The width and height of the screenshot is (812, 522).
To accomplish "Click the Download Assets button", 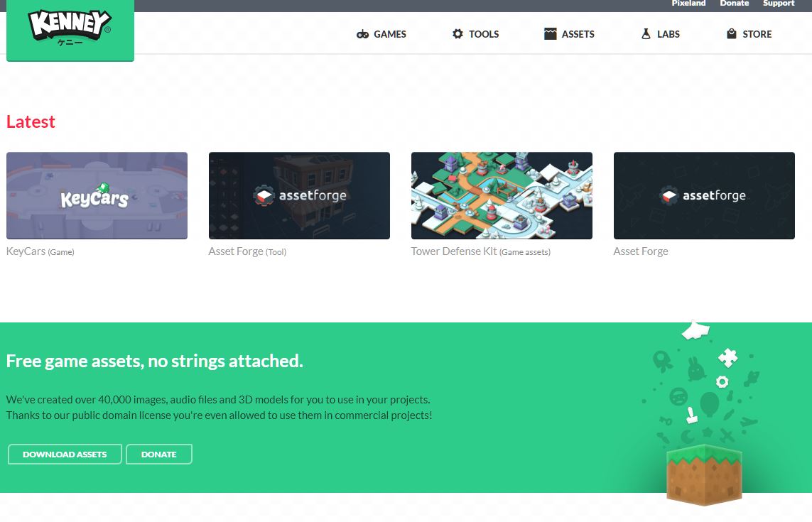I will pos(65,454).
